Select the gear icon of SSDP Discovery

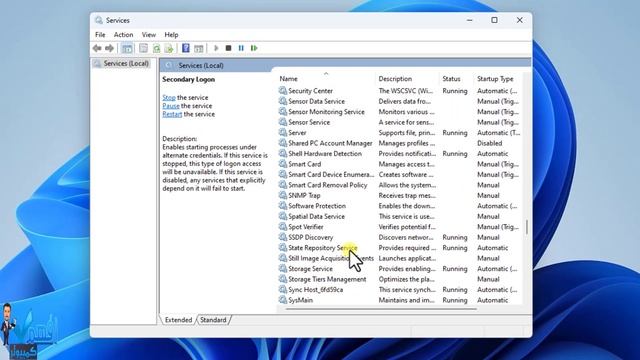(282, 237)
